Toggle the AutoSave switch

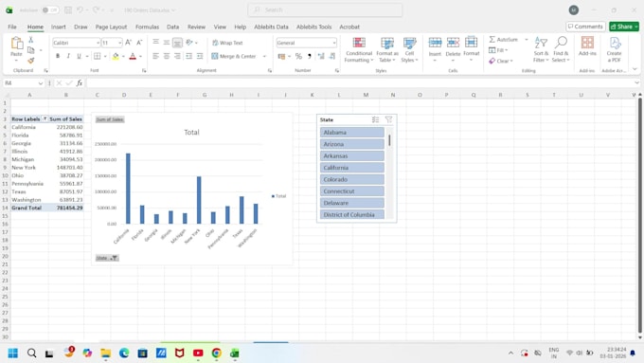coord(50,9)
